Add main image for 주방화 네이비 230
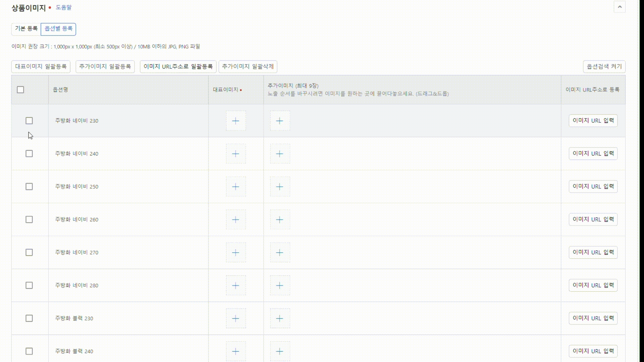The height and width of the screenshot is (362, 644). pos(235,121)
